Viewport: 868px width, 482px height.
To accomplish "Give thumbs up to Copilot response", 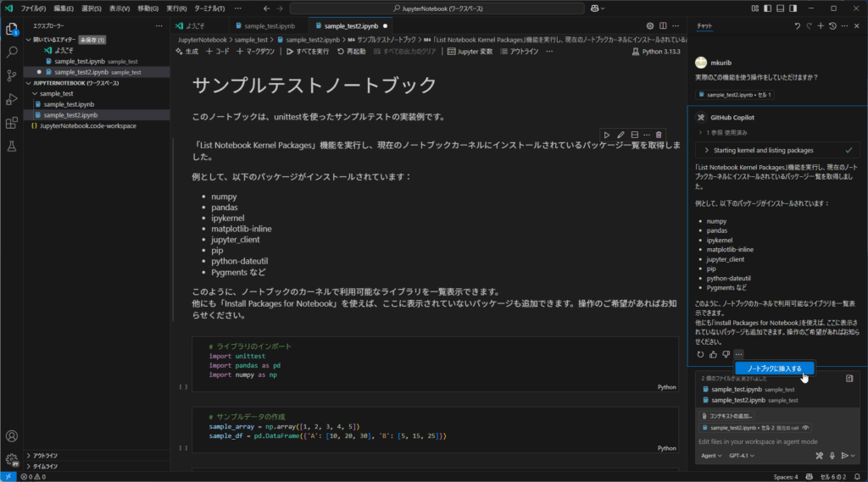I will (x=713, y=354).
